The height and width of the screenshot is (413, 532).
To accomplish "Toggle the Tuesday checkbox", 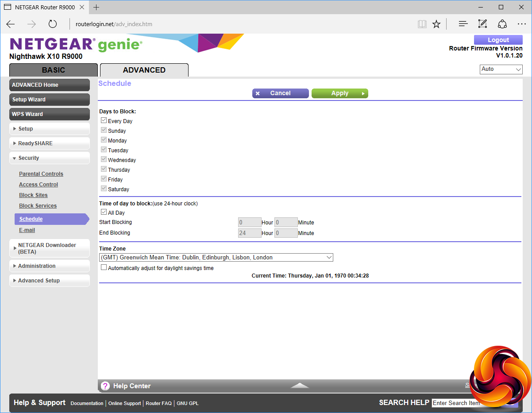I will 104,150.
